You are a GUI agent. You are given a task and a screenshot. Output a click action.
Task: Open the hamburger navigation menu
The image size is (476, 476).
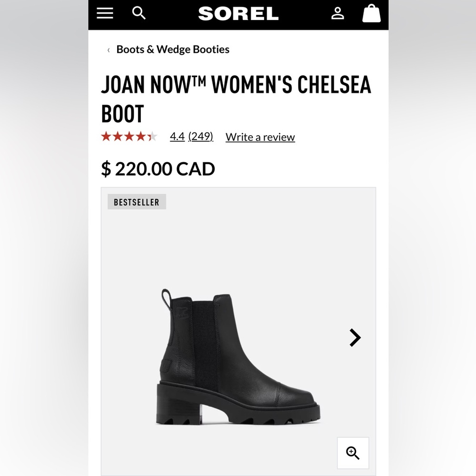(104, 13)
